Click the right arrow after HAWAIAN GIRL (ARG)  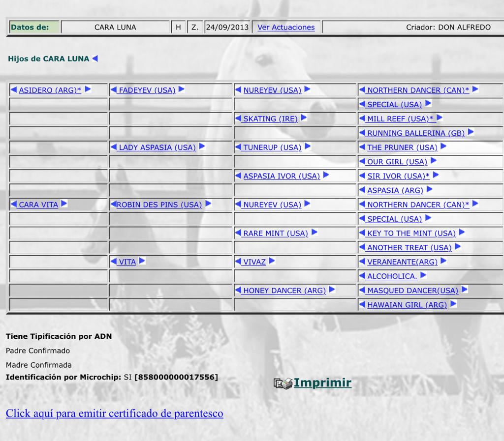coord(453,304)
